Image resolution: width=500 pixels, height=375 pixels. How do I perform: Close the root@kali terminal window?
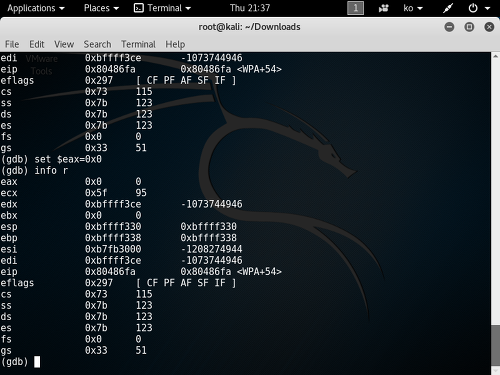[489, 27]
